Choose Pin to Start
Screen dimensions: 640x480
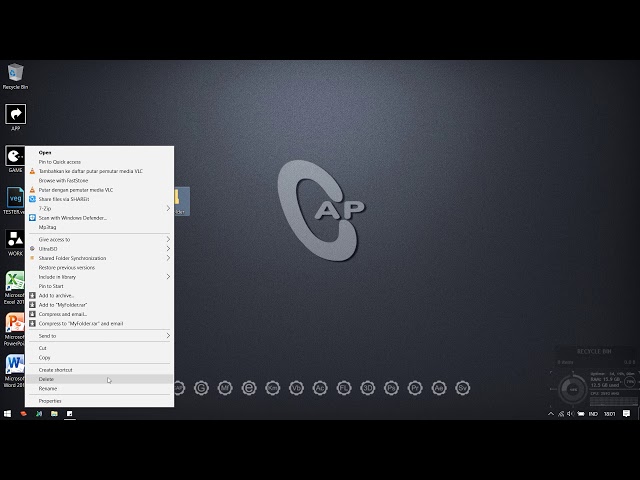coord(100,286)
